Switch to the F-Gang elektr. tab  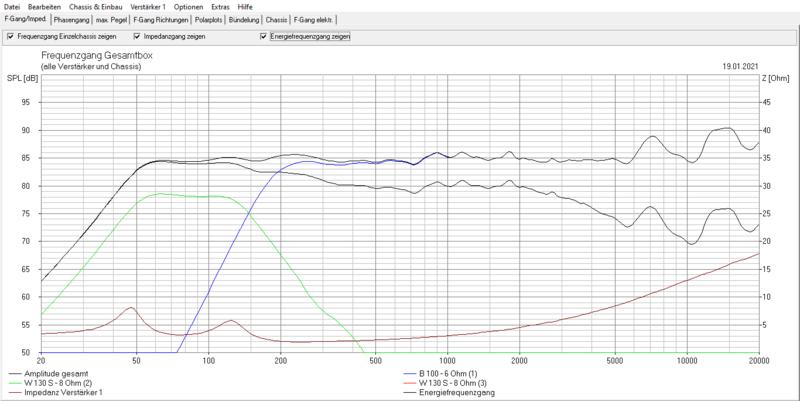click(313, 20)
